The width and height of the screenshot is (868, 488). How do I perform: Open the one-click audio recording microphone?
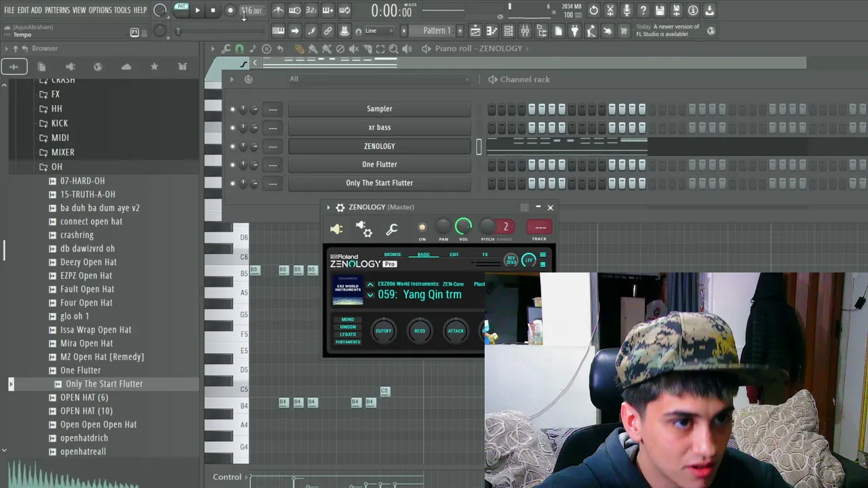[627, 10]
